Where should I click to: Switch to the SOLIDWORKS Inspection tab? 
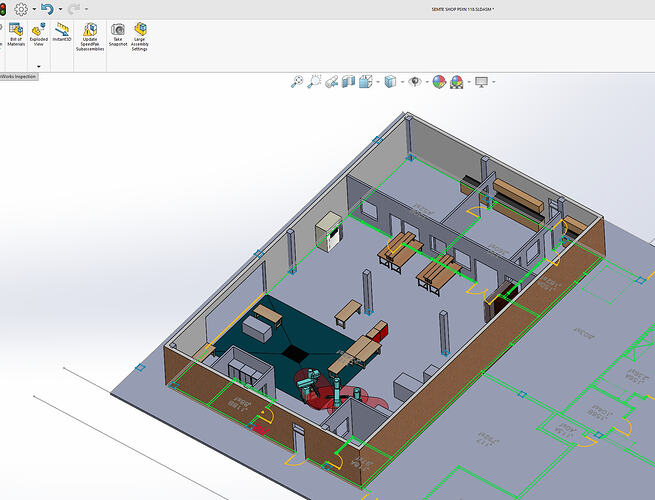pos(18,76)
